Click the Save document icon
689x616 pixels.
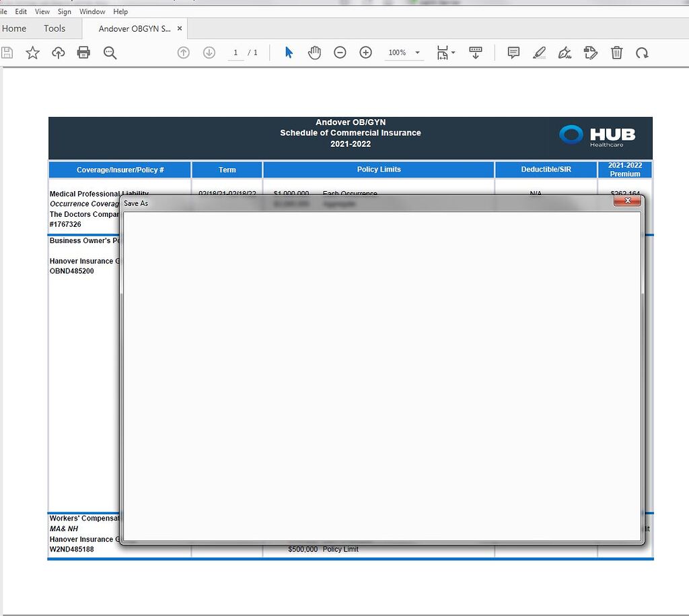(x=7, y=53)
